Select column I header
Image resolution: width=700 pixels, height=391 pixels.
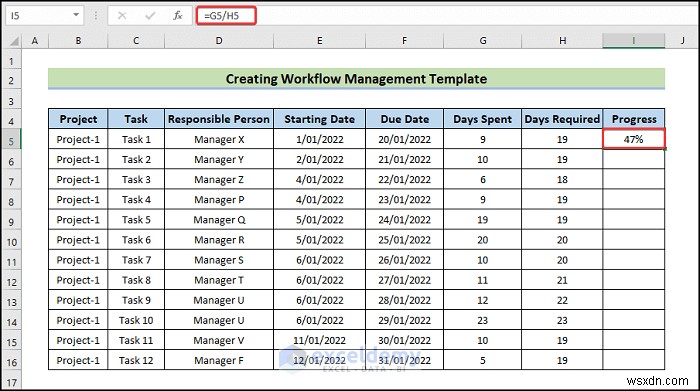click(x=633, y=41)
